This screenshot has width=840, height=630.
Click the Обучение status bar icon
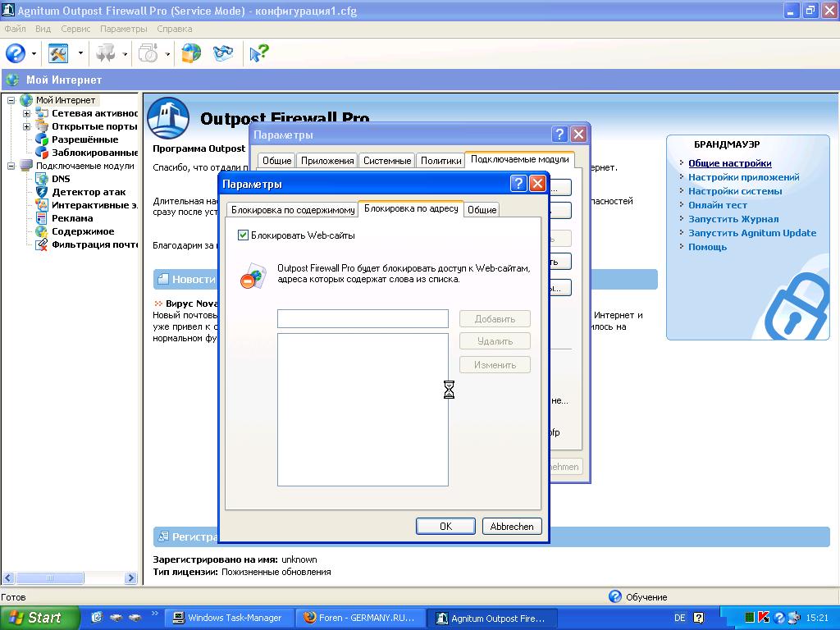click(615, 596)
